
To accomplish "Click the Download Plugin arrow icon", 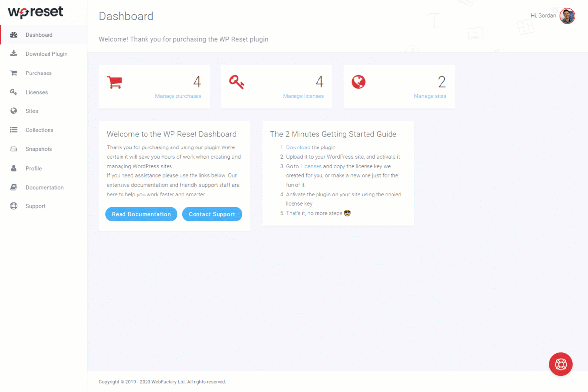I will (x=14, y=54).
